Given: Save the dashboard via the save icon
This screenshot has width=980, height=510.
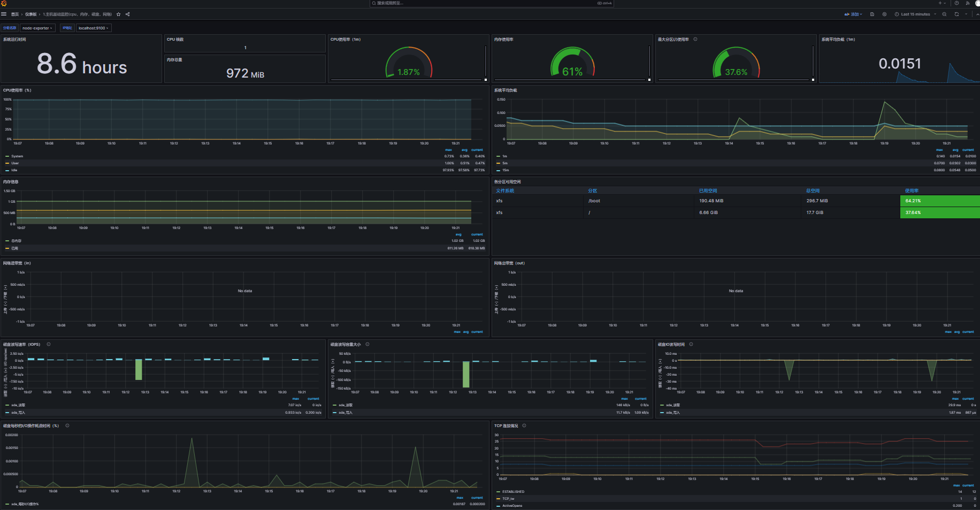Looking at the screenshot, I should tap(872, 14).
